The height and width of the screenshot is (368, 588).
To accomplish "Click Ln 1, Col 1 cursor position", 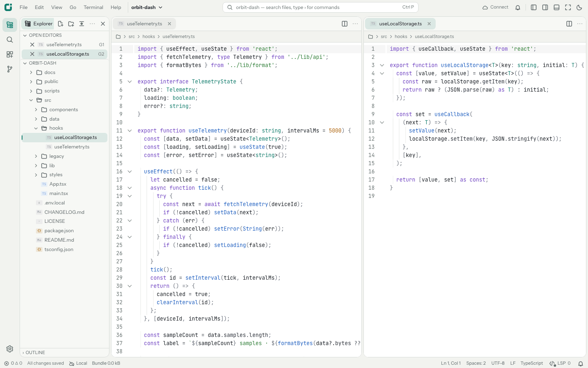I will (x=451, y=364).
